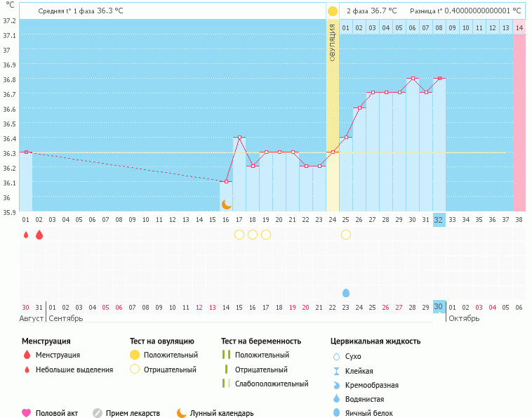Image resolution: width=532 pixels, height=418 pixels.
Task: Select the blue egg-white fluid drop on day 25
Action: [x=346, y=293]
